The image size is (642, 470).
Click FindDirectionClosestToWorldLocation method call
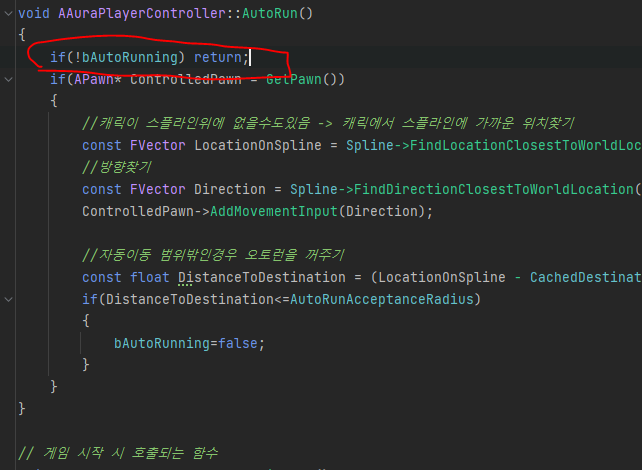pyautogui.click(x=493, y=189)
